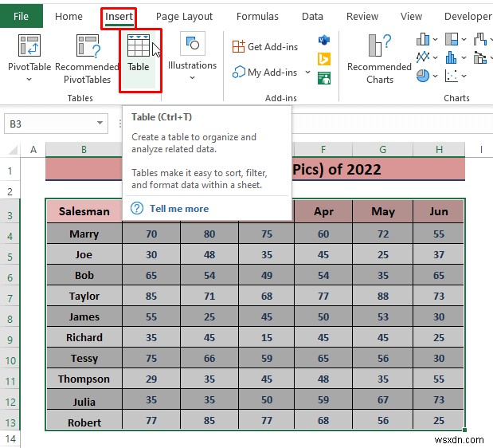Click the Select All corner triangle
The image size is (493, 448).
point(13,150)
